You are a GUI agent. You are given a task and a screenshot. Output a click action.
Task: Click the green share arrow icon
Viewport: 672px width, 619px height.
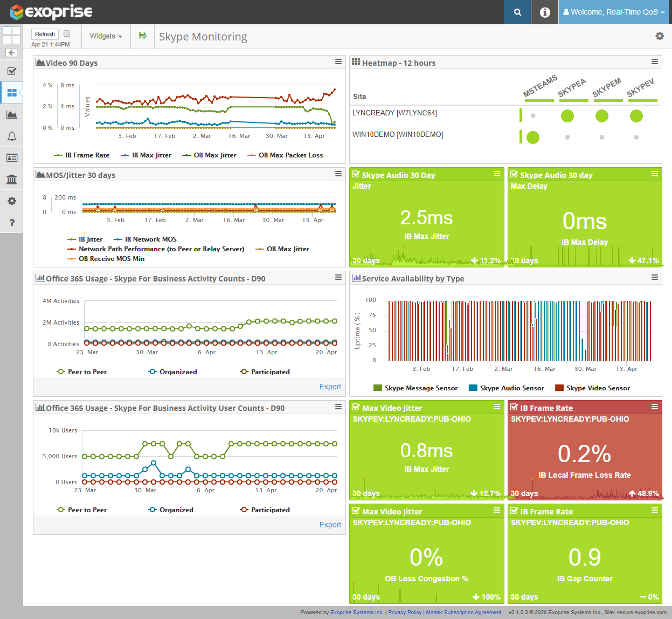pos(142,36)
